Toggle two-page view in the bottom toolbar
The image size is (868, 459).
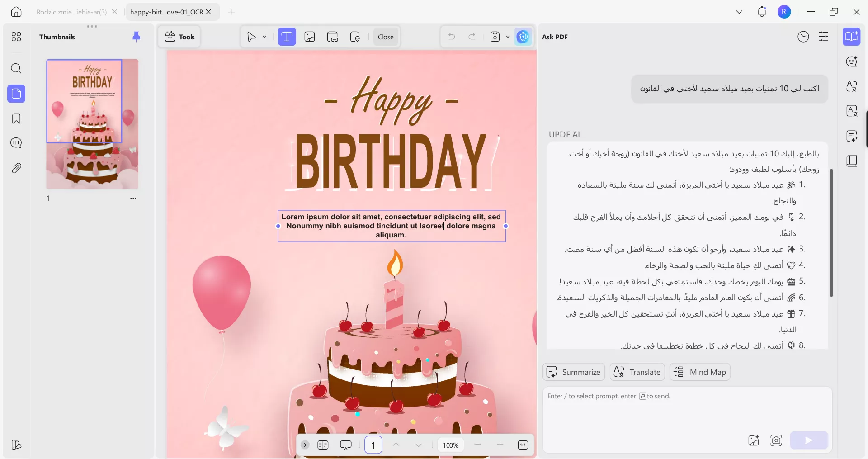pyautogui.click(x=323, y=445)
